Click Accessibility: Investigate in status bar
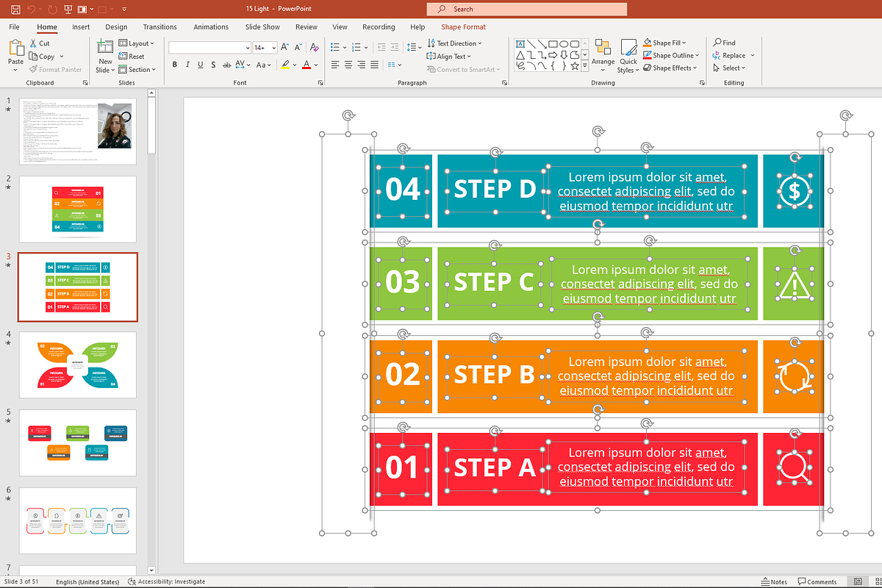 pos(166,581)
